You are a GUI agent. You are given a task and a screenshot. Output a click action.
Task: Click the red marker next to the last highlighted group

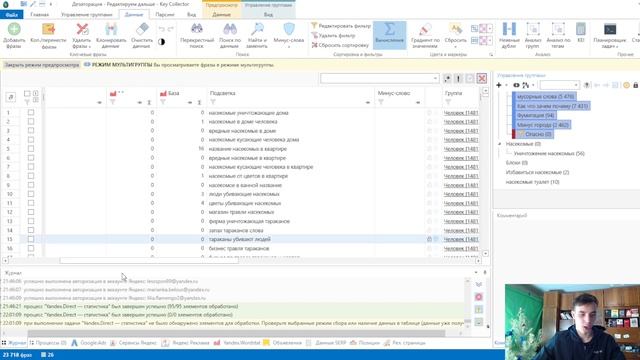click(x=514, y=134)
